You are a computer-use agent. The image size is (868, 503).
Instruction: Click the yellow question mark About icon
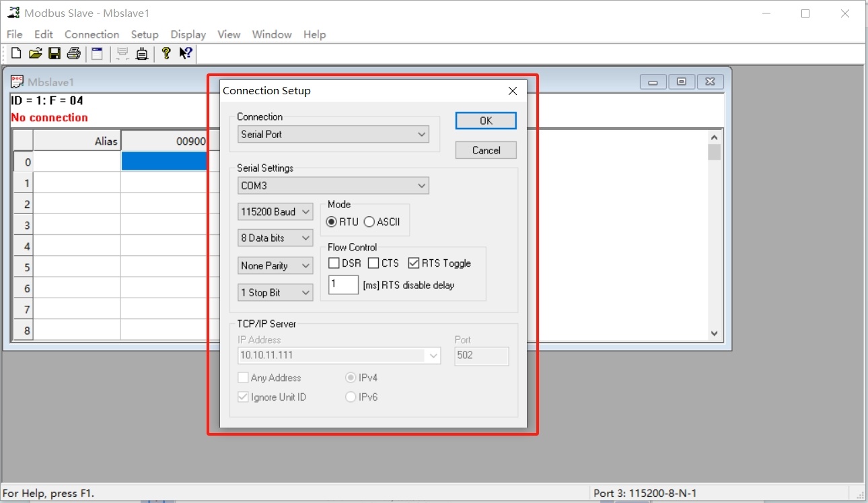(166, 54)
